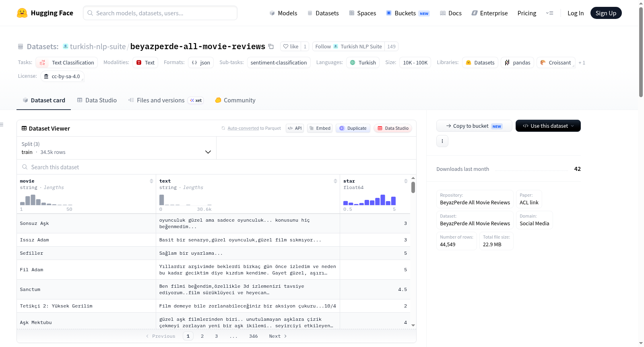Open Files and versions tab
This screenshot has width=644, height=347.
165,100
